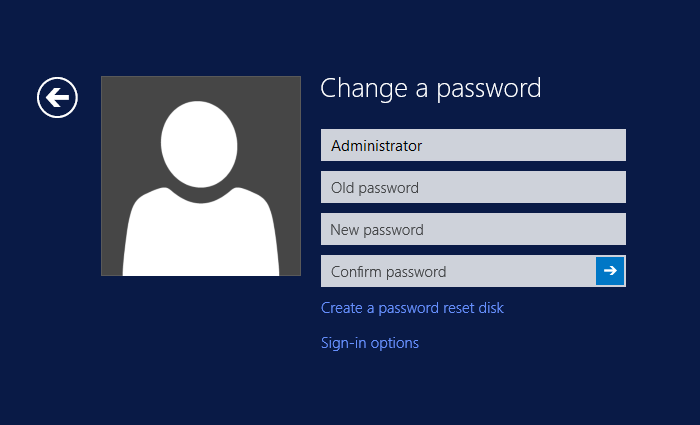The height and width of the screenshot is (425, 700).
Task: Place the cursor in the user name box
Action: pyautogui.click(x=473, y=145)
